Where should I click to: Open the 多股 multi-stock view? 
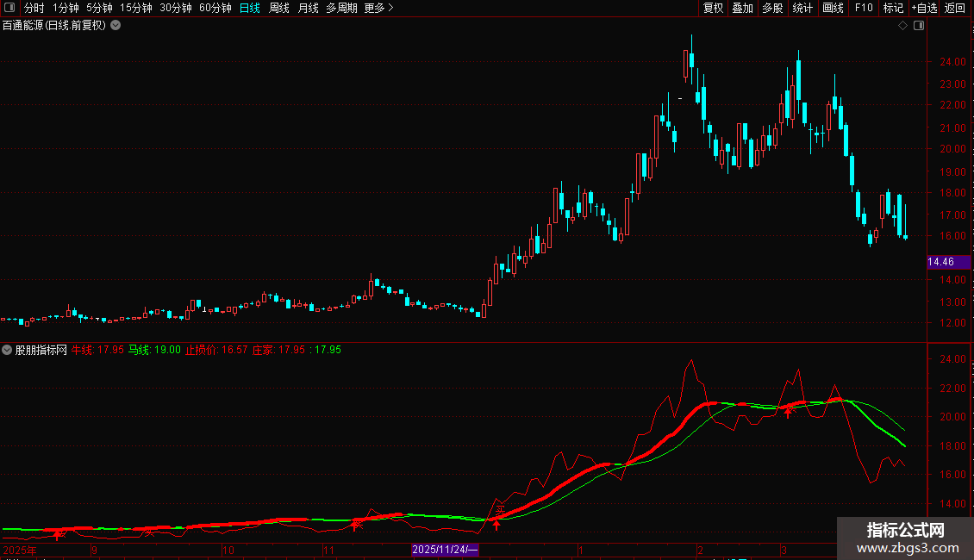tap(772, 8)
